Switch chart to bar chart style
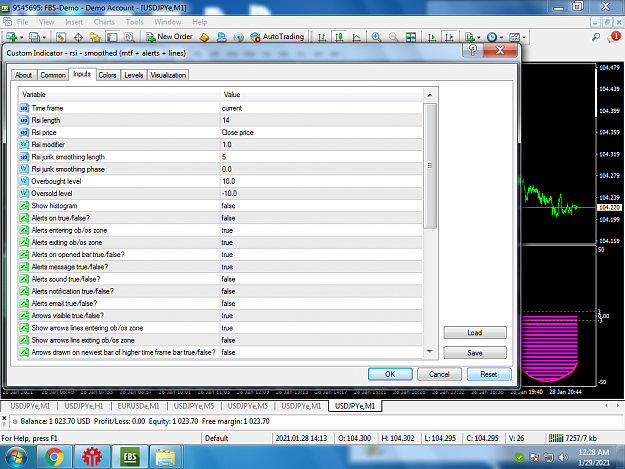 coord(322,37)
